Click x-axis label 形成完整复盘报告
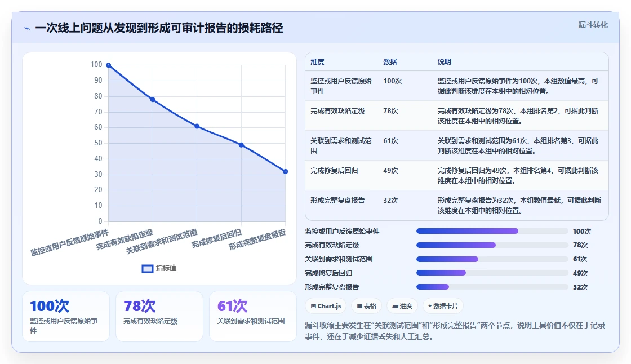Screen dimensions: 631x364 coord(257,239)
